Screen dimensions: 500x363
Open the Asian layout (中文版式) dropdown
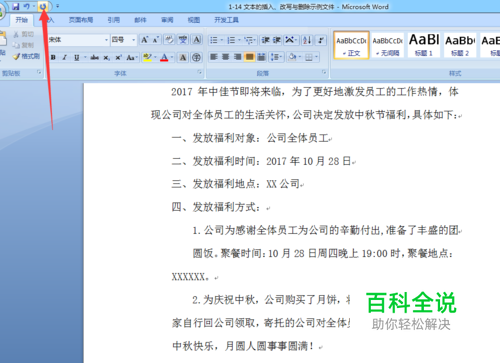click(x=291, y=40)
